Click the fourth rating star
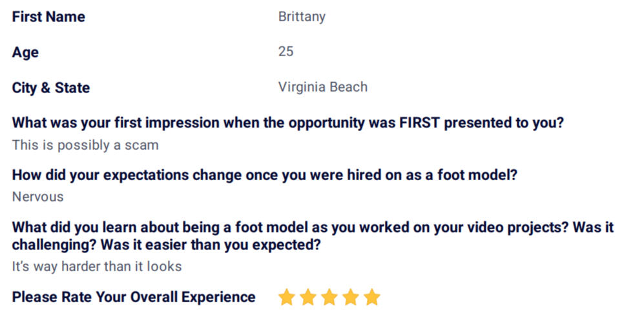The height and width of the screenshot is (330, 644). pyautogui.click(x=350, y=297)
